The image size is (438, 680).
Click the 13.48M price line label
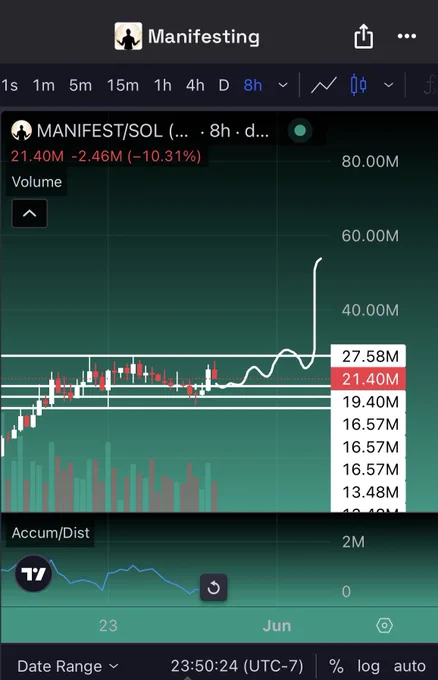(368, 492)
